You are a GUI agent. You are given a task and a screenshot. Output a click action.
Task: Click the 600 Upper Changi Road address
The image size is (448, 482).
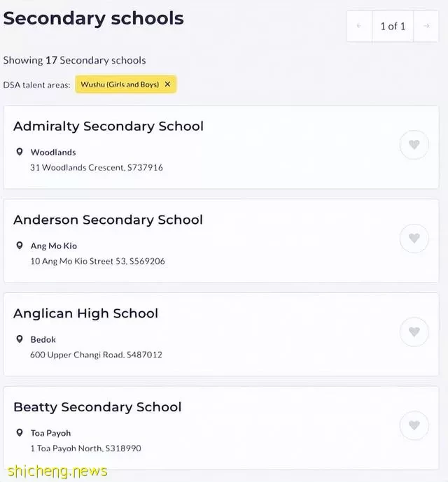tap(96, 355)
